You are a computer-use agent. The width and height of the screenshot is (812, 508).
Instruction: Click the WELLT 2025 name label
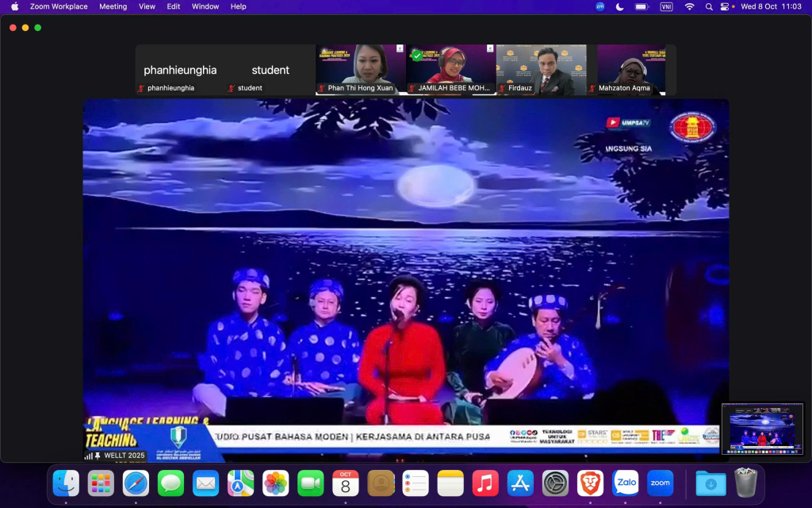pyautogui.click(x=124, y=456)
